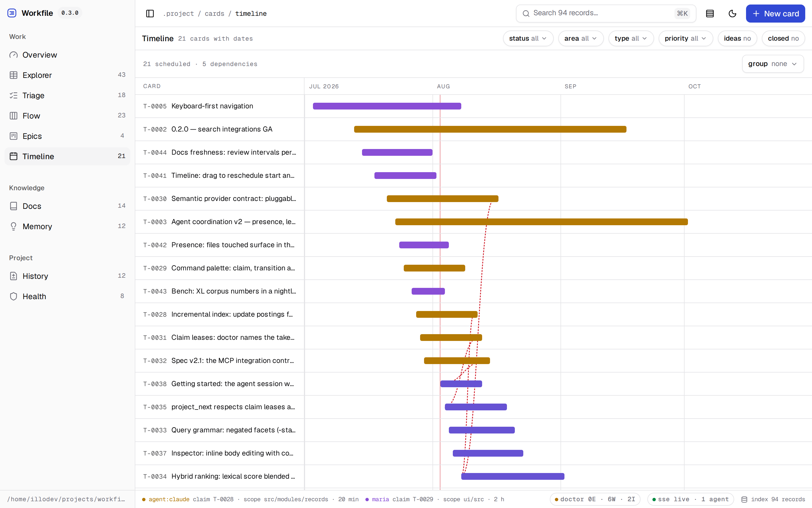Click the Timeline calendar icon
This screenshot has width=812, height=508.
click(x=14, y=156)
